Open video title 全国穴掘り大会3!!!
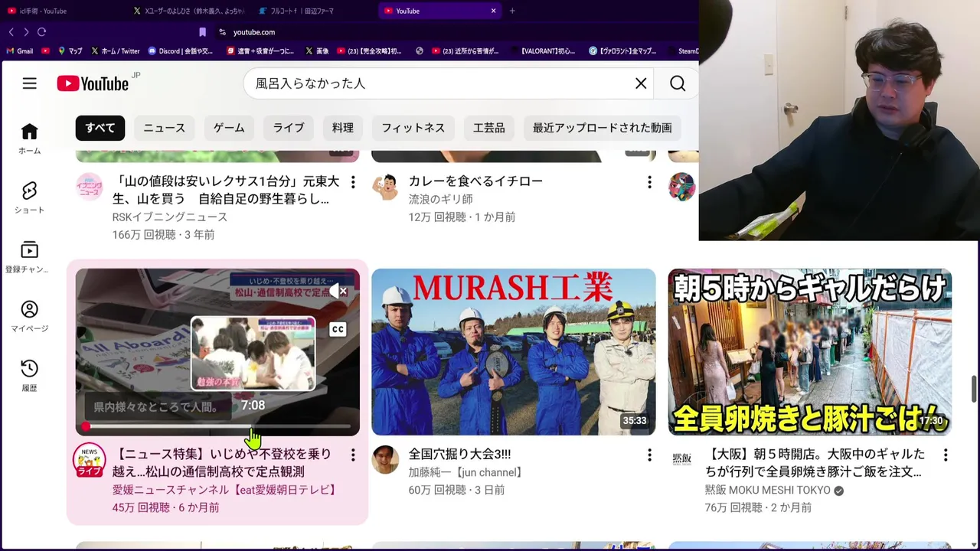 click(x=459, y=455)
